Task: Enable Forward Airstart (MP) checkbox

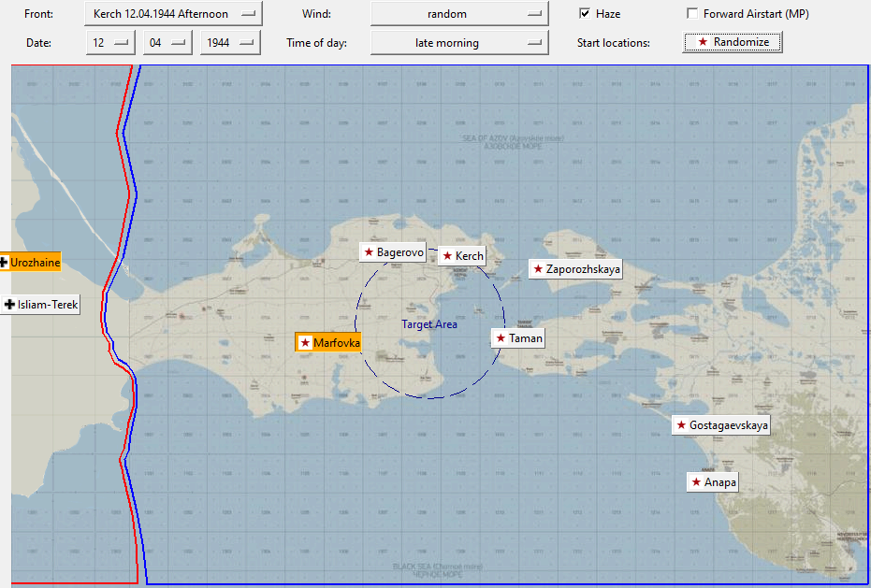Action: (x=692, y=13)
